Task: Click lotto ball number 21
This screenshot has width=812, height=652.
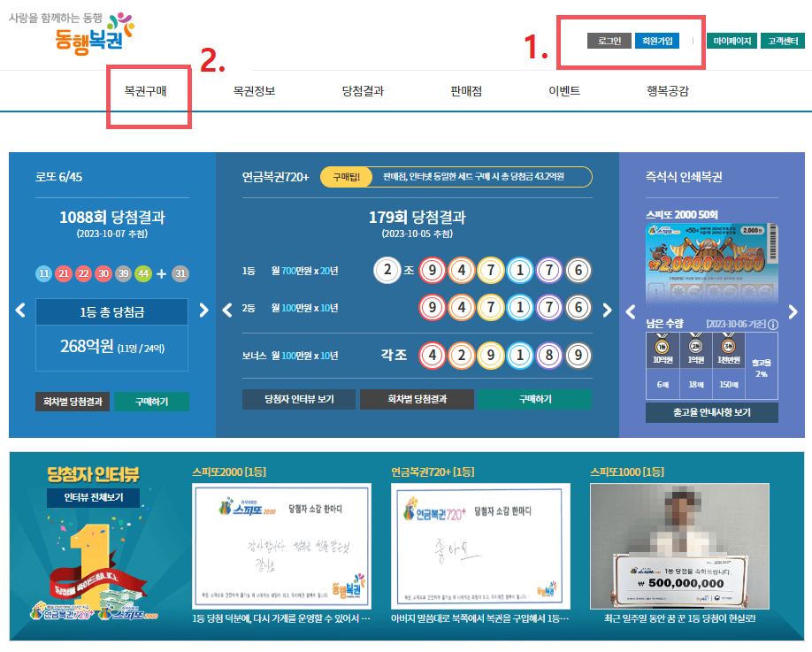Action: click(64, 273)
